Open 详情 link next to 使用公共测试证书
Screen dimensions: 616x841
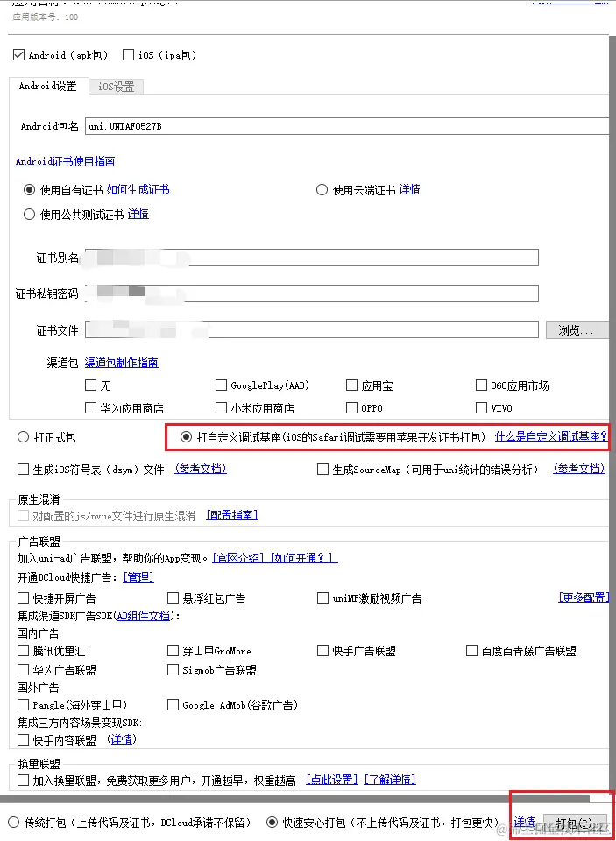point(138,215)
